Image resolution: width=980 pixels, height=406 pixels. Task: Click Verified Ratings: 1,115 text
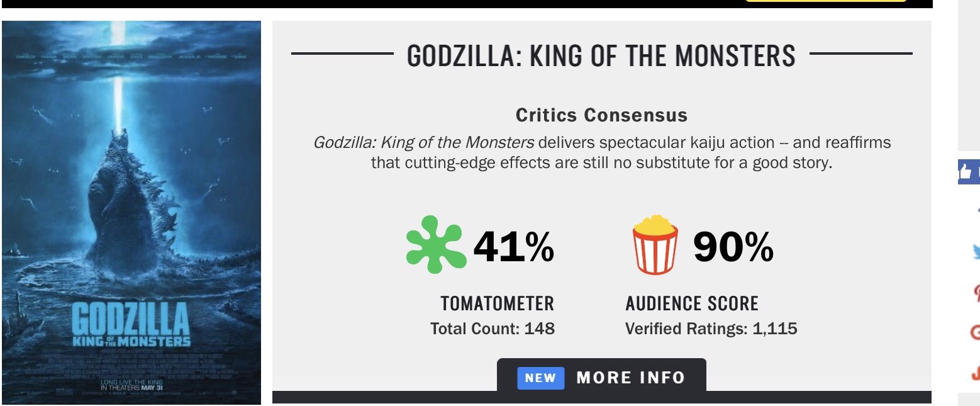[711, 329]
